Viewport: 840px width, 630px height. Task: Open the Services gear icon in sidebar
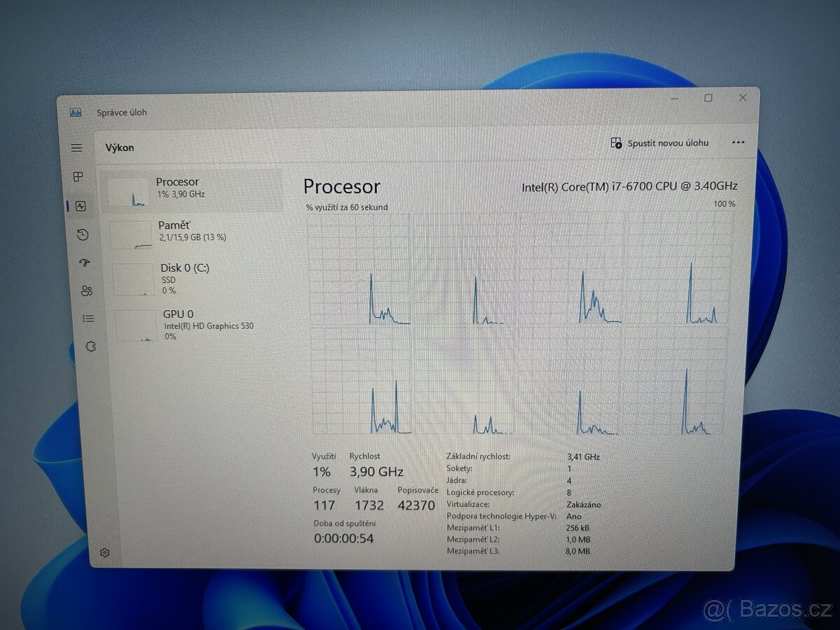(x=90, y=346)
